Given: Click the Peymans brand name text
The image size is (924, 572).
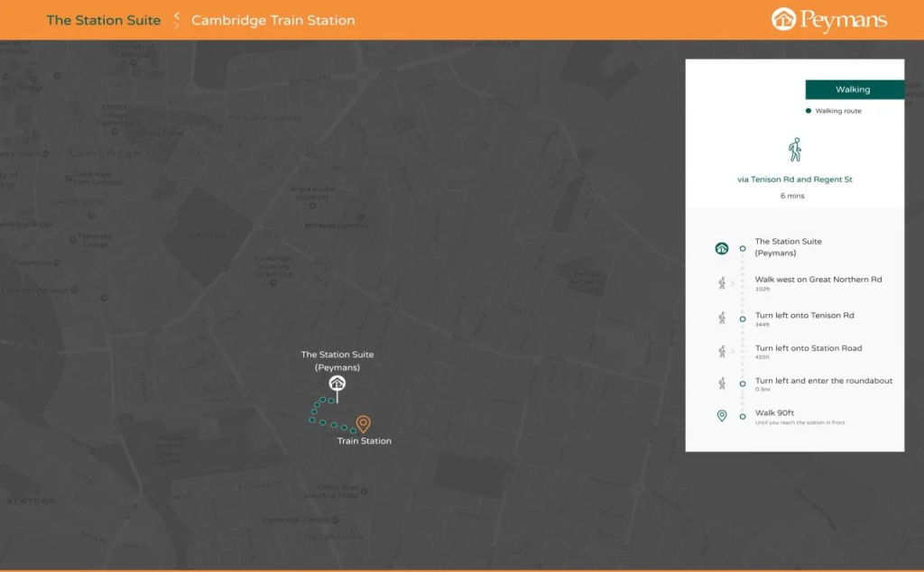Looking at the screenshot, I should click(844, 21).
